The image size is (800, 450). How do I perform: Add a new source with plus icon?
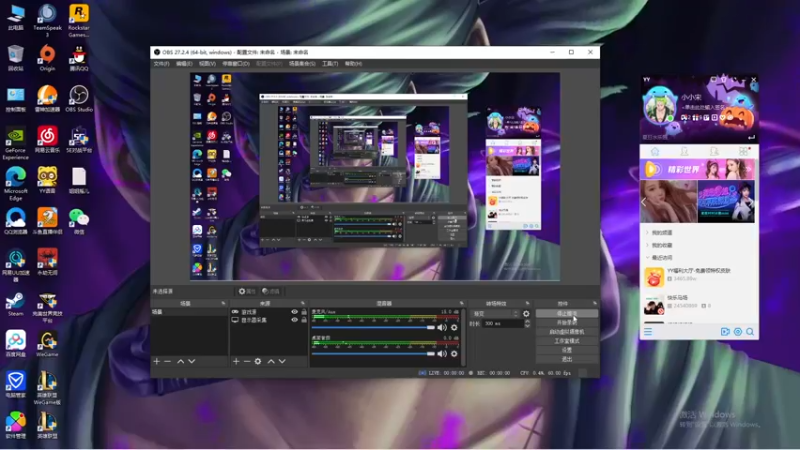tap(236, 361)
